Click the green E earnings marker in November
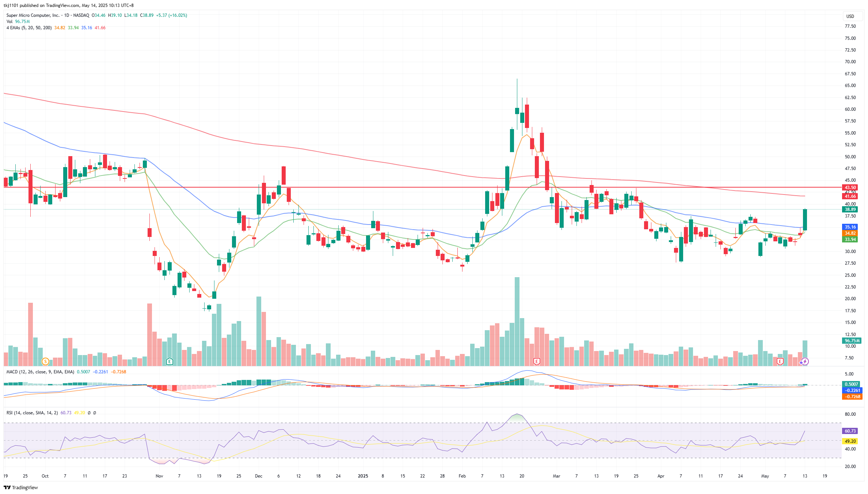The width and height of the screenshot is (868, 494). pyautogui.click(x=170, y=362)
